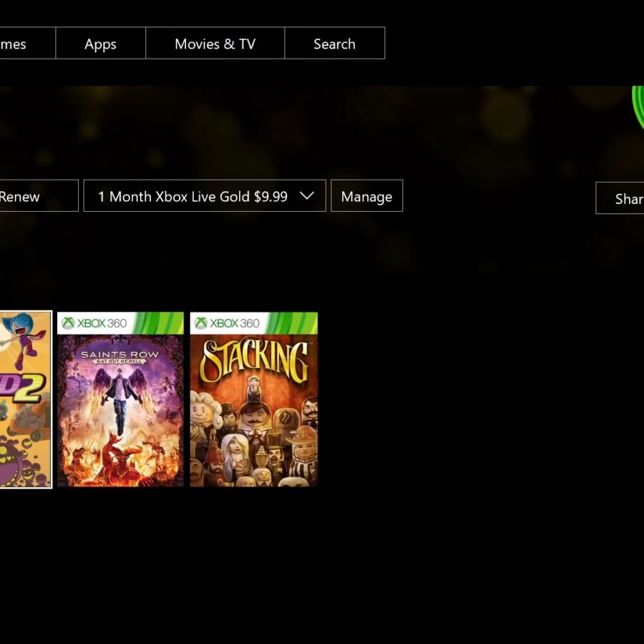Switch to the Apps tab
This screenshot has width=644, height=644.
(100, 44)
